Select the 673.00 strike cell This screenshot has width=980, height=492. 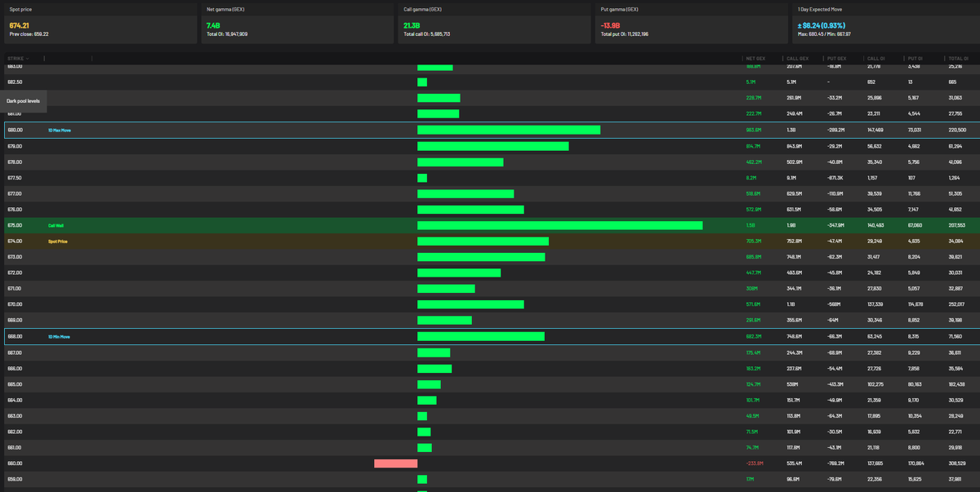[x=14, y=257]
